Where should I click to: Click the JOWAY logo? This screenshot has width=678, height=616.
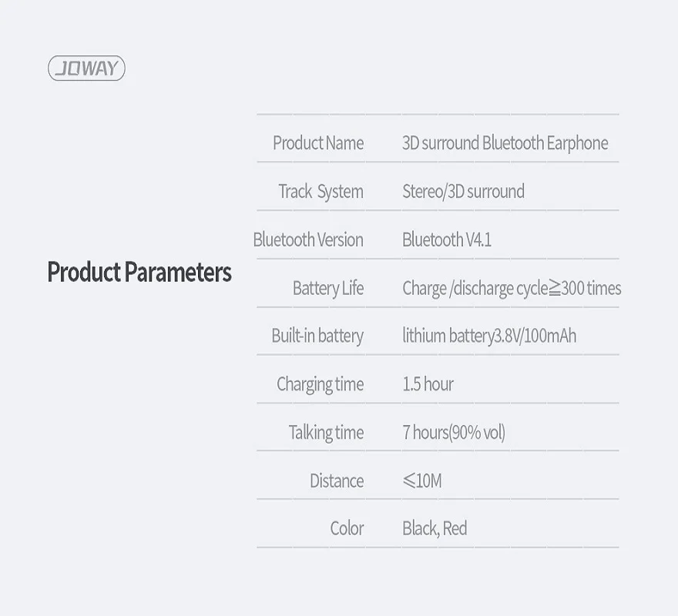click(x=86, y=68)
